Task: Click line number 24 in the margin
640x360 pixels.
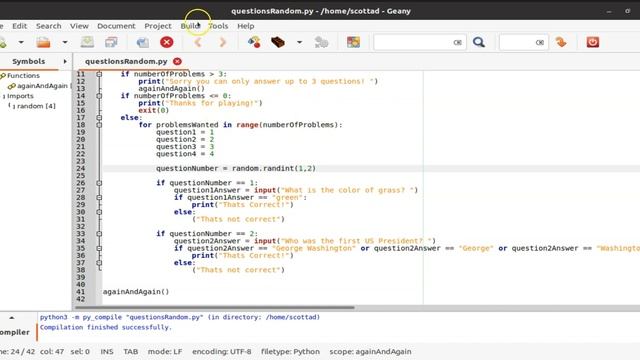Action: click(80, 168)
